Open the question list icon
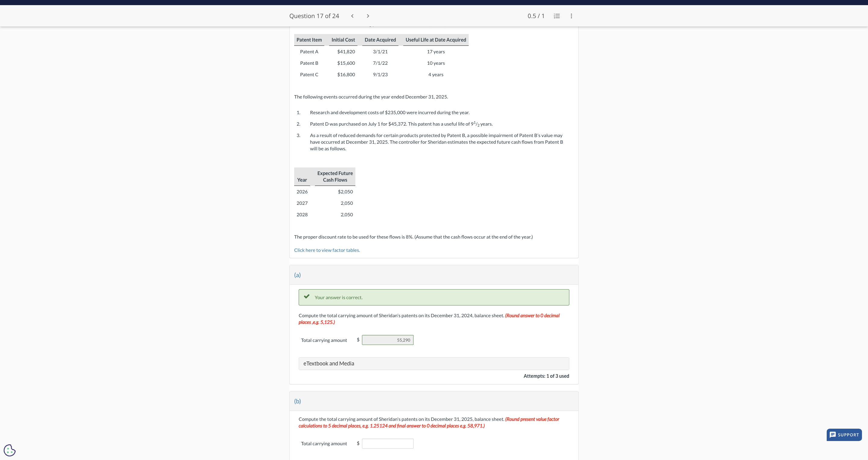 [557, 16]
